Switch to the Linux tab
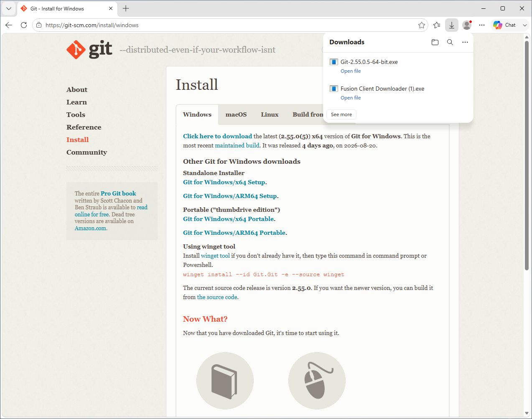Viewport: 532px width, 419px height. 270,114
